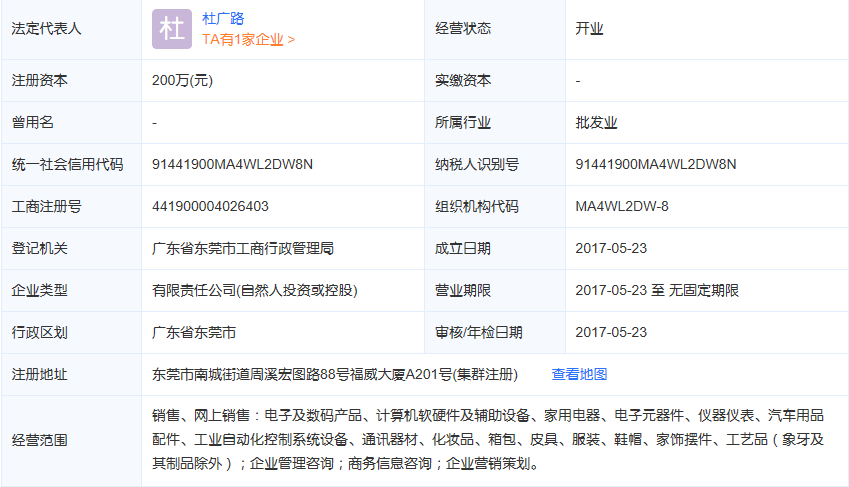Screen dimensions: 849x487
Task: Click the 200万(元) registered capital value
Action: click(181, 80)
